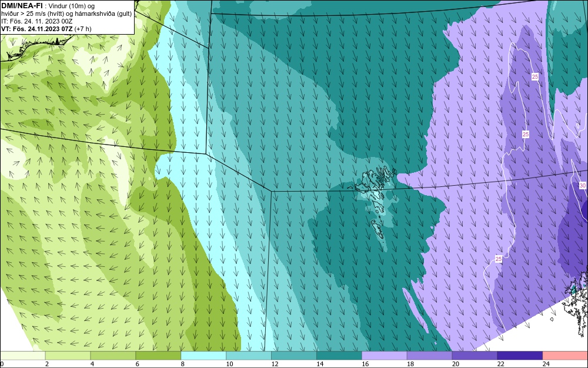Screen dimensions: 588x368
Task: Click the 12–14 m/s medium teal legend swatch
Action: click(293, 355)
